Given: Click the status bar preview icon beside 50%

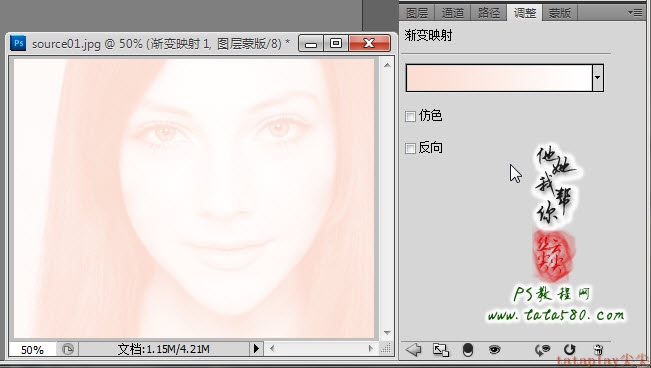Looking at the screenshot, I should [68, 349].
